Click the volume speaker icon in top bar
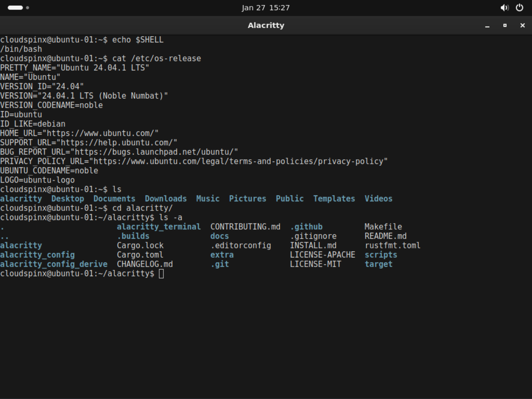Screen dimensions: 532x399 coord(504,8)
